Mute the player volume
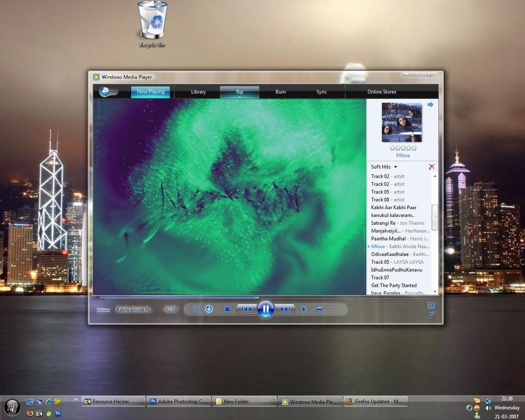 pyautogui.click(x=304, y=309)
